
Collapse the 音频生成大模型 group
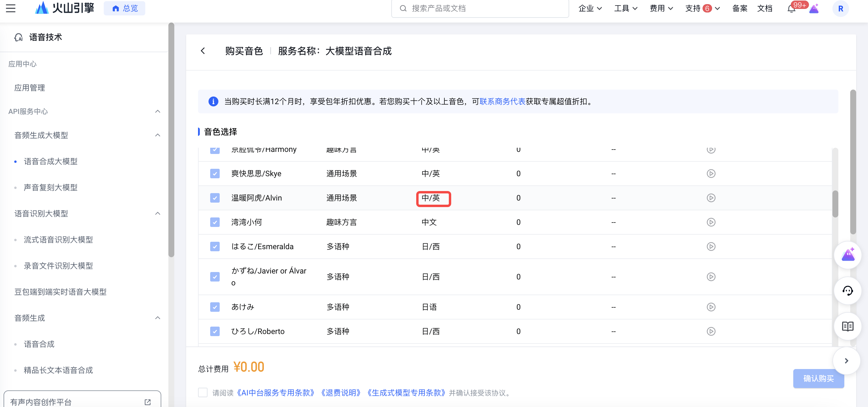tap(158, 135)
